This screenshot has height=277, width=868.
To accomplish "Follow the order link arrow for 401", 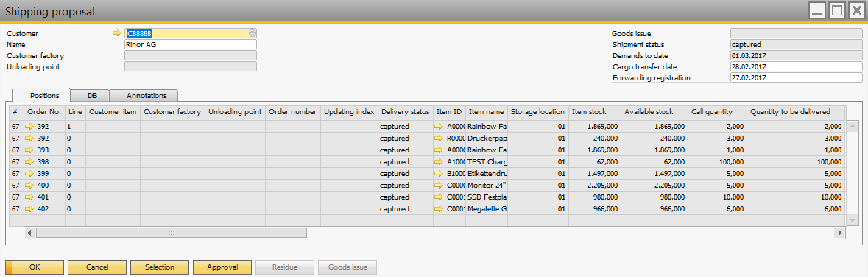I will (x=30, y=197).
